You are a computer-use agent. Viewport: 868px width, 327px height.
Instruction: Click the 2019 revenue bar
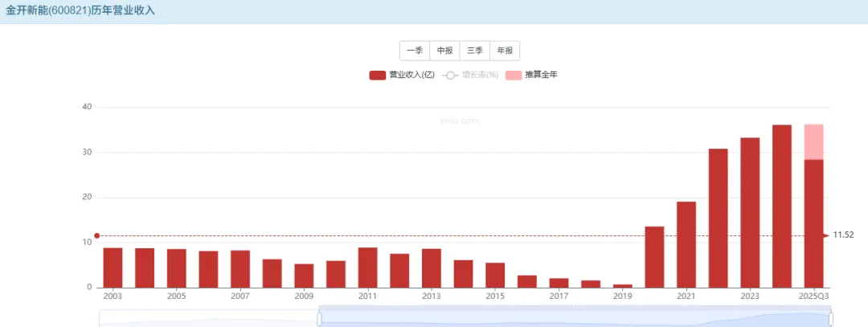[623, 286]
